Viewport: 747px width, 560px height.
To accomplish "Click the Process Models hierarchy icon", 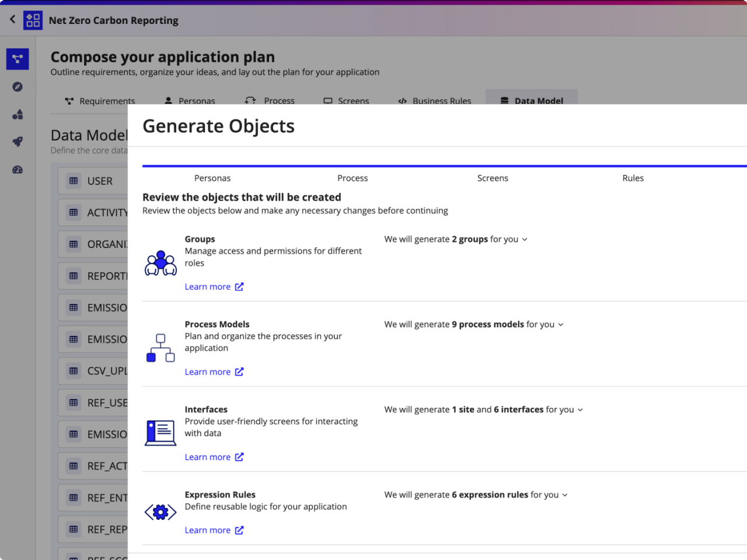I will coord(160,347).
